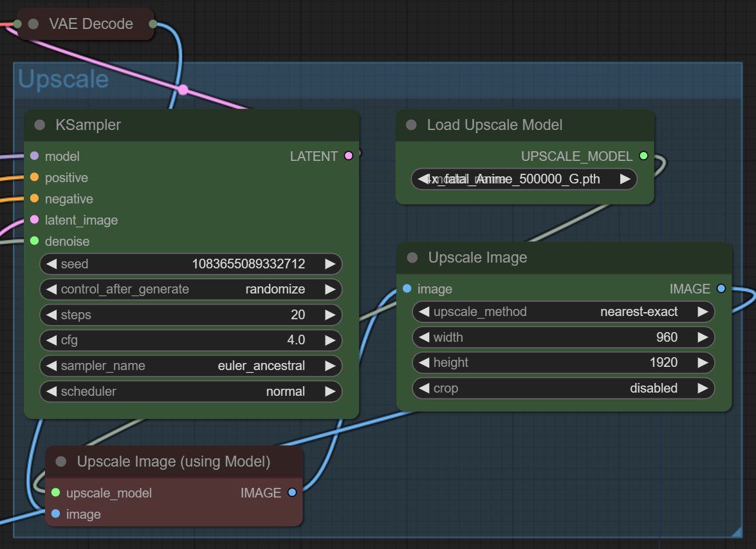The width and height of the screenshot is (756, 549).
Task: Click the height 1920 value field
Action: point(563,362)
